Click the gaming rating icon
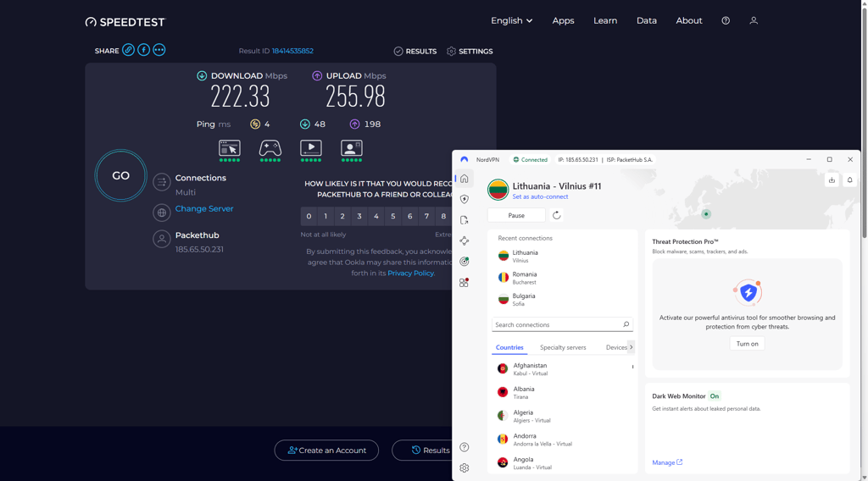This screenshot has width=868, height=481. pyautogui.click(x=270, y=148)
